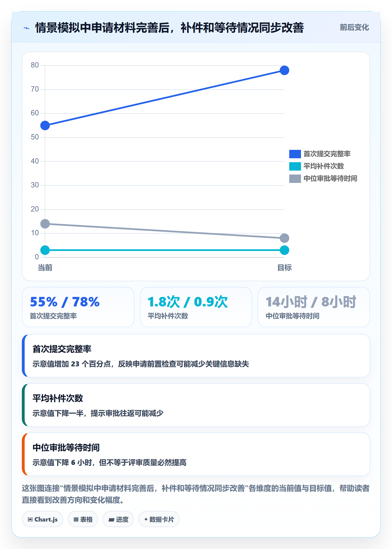Viewport: 392px width, 549px height.
Task: Click text about 示意值下降 6 小时
Action: pos(109,462)
